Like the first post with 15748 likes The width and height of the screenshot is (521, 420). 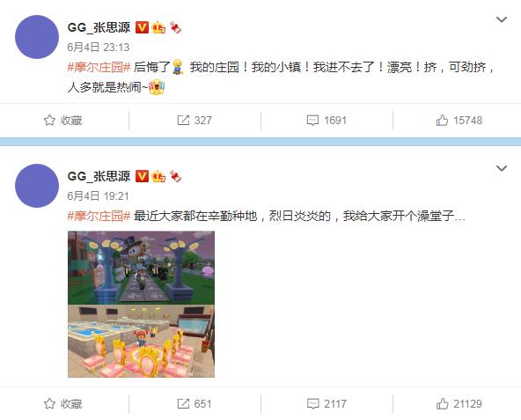pyautogui.click(x=459, y=121)
